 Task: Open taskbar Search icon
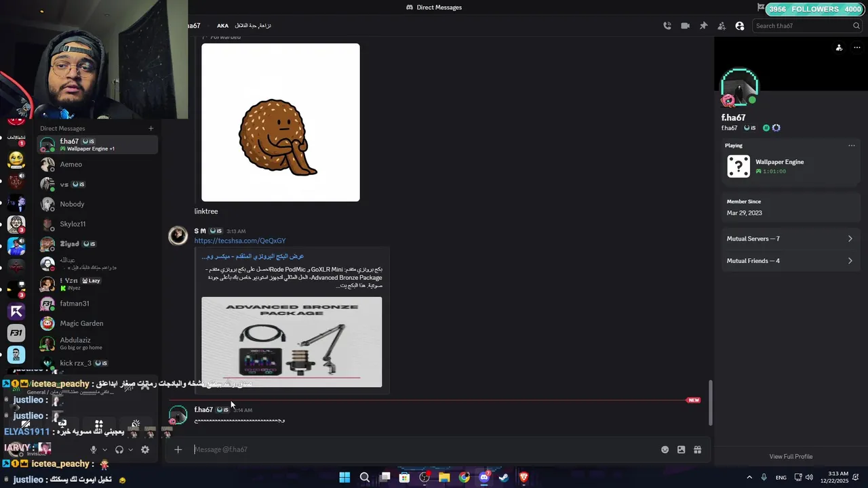pos(365,477)
